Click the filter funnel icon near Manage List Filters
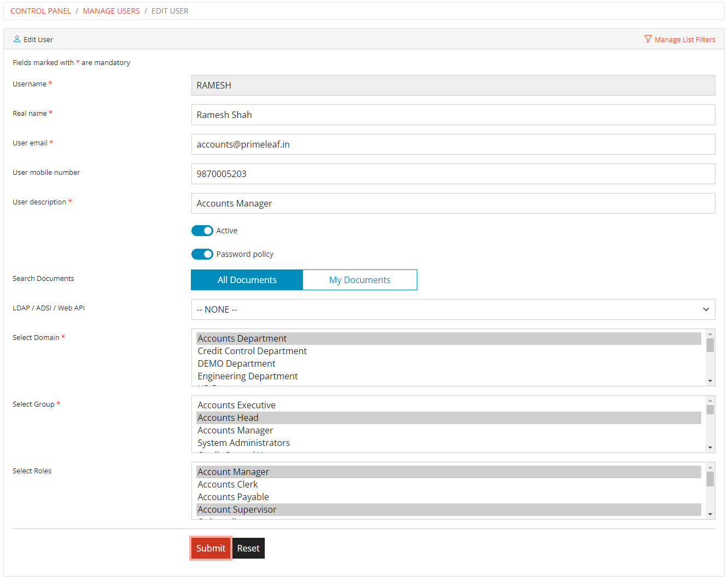This screenshot has width=728, height=587. click(x=648, y=39)
